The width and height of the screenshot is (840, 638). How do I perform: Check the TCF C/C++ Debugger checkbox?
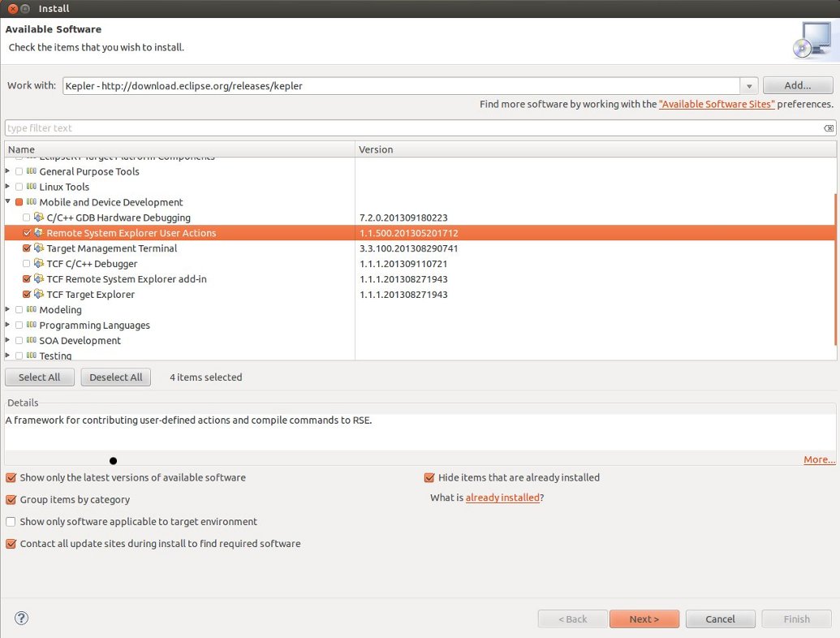pyautogui.click(x=27, y=264)
